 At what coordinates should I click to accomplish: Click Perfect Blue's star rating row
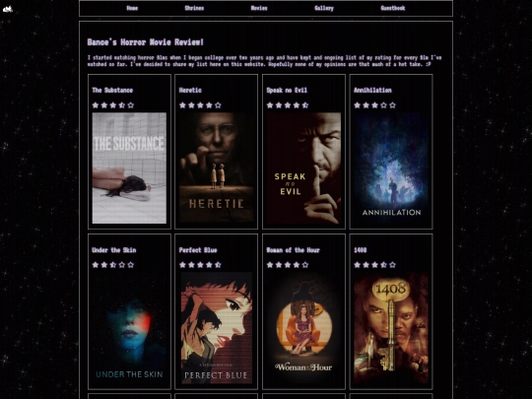pos(200,265)
